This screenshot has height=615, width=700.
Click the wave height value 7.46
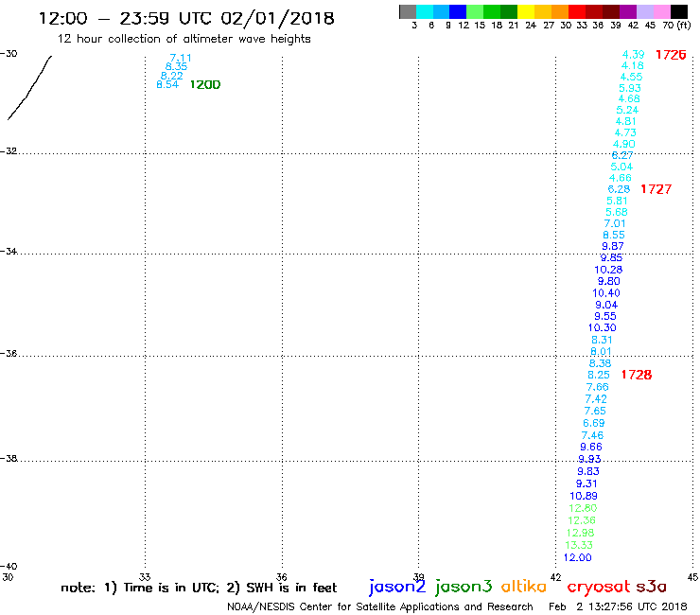(x=592, y=435)
